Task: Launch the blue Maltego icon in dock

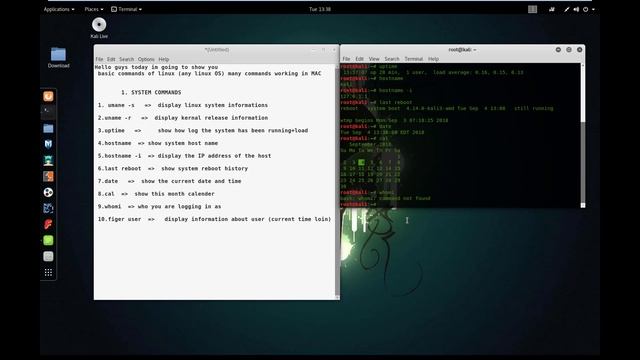Action: (48, 208)
